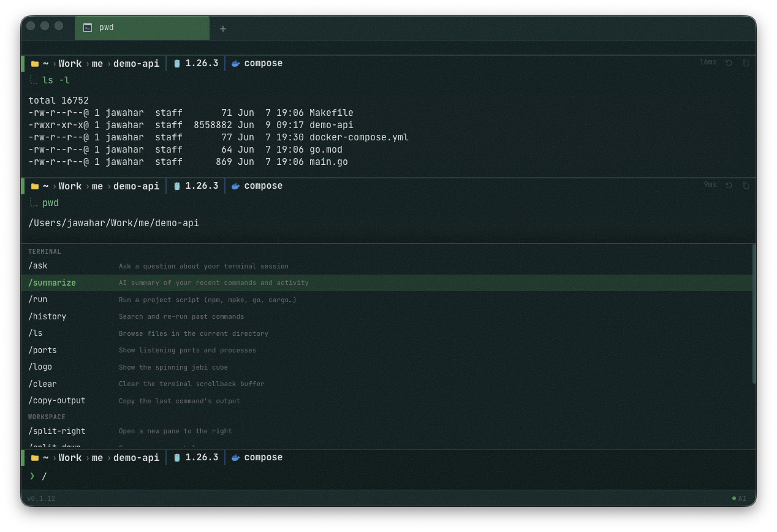This screenshot has width=777, height=532.
Task: Select the /ls command
Action: point(387,333)
